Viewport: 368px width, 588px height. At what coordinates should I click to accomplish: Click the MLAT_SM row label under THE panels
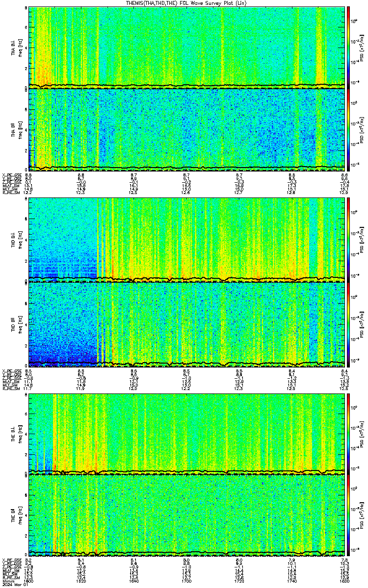click(10, 571)
